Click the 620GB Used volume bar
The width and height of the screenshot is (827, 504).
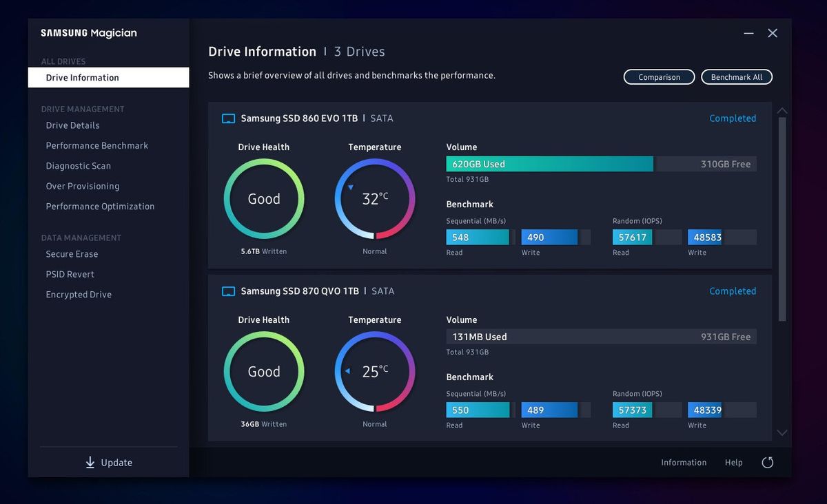549,164
